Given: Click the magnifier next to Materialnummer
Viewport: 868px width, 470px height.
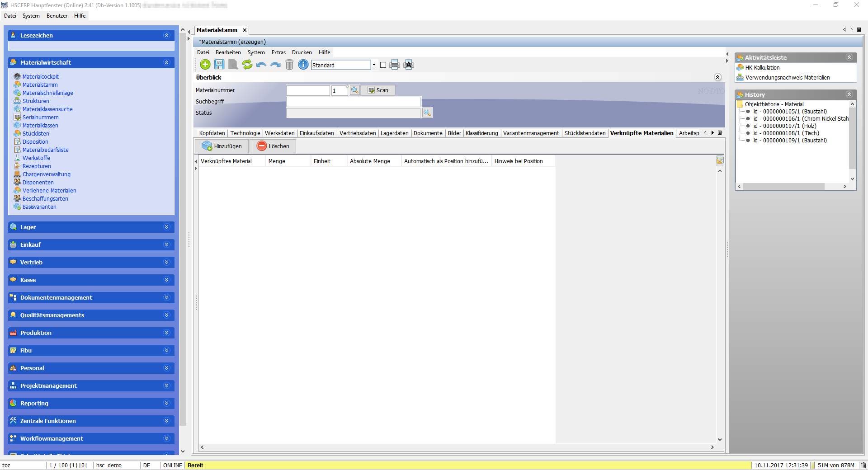Looking at the screenshot, I should click(x=355, y=90).
